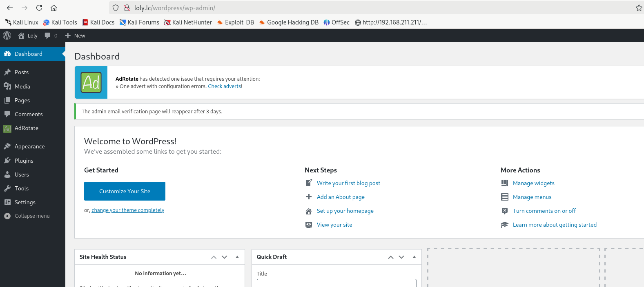Image resolution: width=644 pixels, height=287 pixels.
Task: Click the Manage menus icon
Action: (505, 197)
